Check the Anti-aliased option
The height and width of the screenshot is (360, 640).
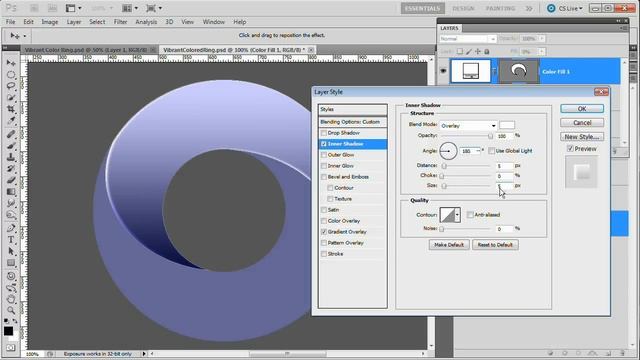click(x=470, y=215)
